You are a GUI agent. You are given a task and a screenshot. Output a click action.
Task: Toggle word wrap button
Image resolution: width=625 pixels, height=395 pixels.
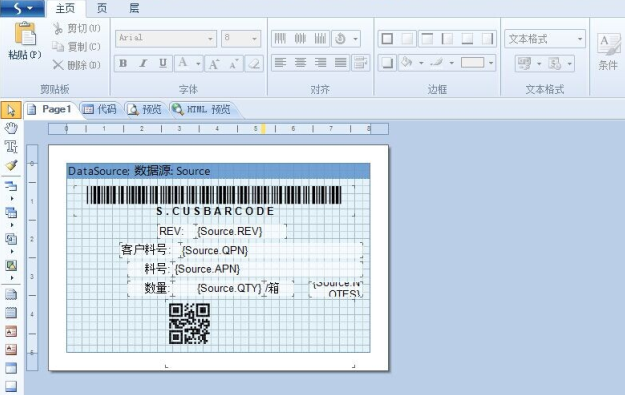click(360, 63)
